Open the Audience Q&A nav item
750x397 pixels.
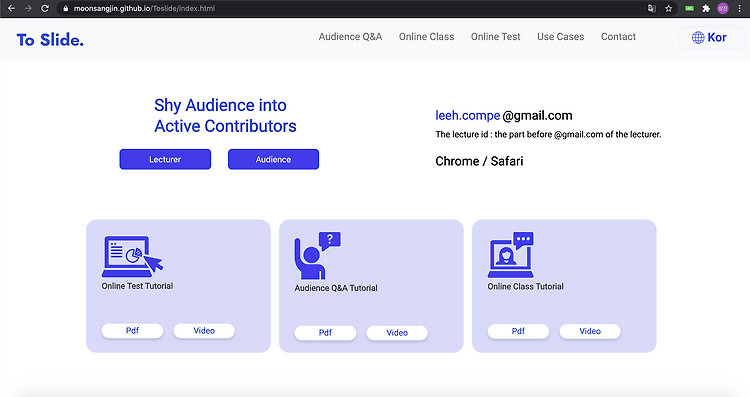click(350, 37)
